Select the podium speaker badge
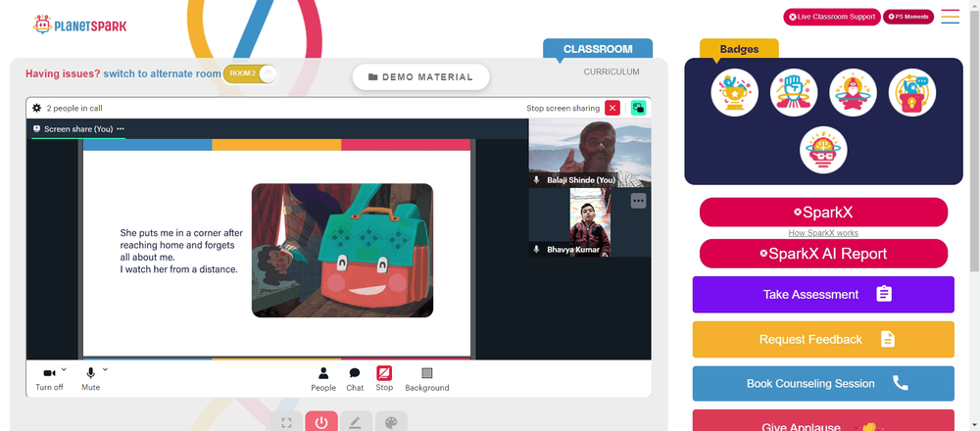This screenshot has width=980, height=431. pyautogui.click(x=912, y=92)
